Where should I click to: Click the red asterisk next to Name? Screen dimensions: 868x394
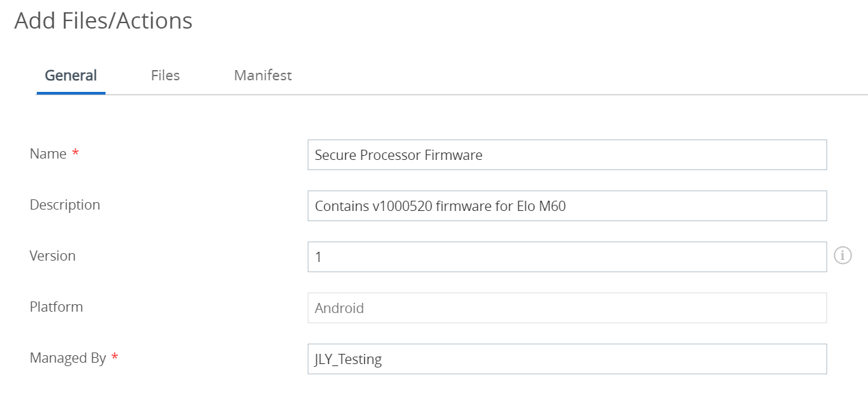75,152
